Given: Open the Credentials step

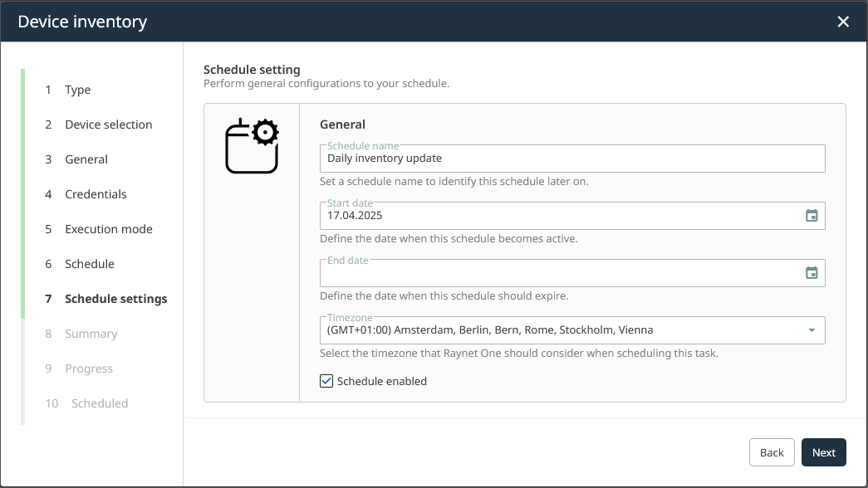Looking at the screenshot, I should point(96,194).
